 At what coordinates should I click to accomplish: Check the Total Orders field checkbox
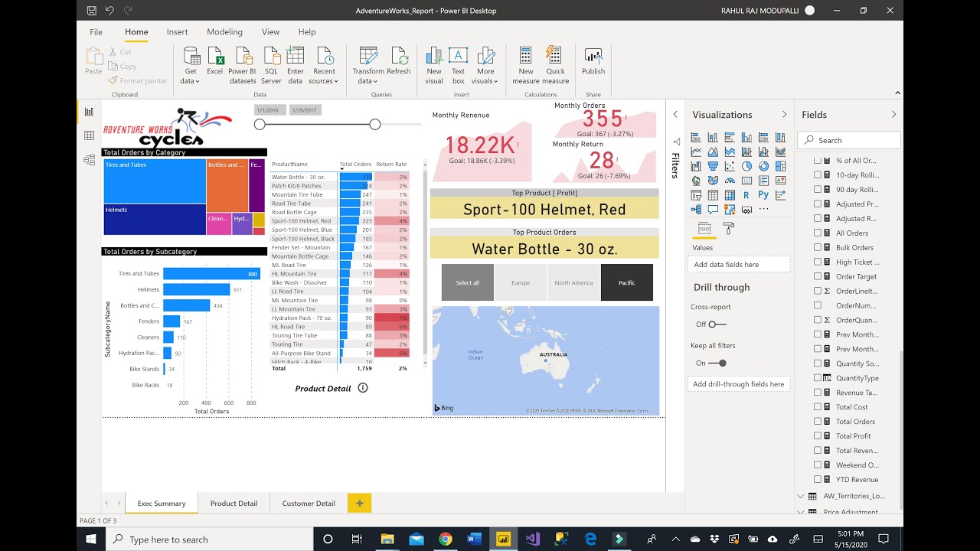coord(818,422)
